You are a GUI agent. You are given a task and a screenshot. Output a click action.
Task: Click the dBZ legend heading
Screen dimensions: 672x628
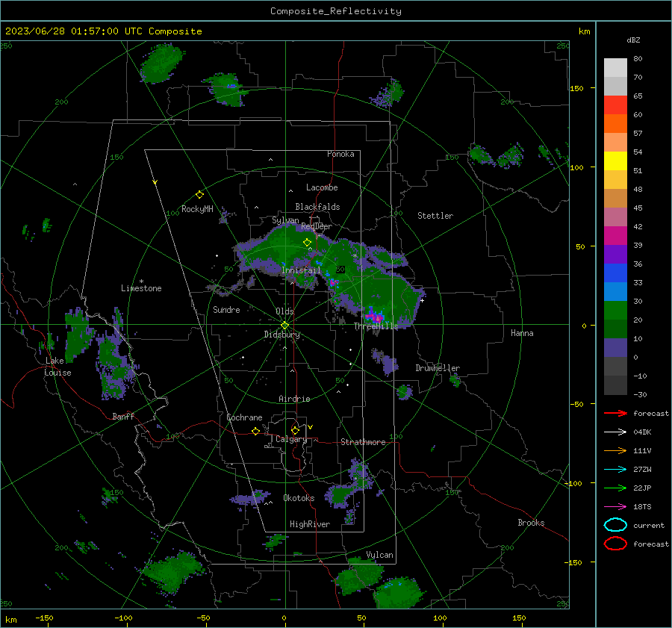coord(633,40)
